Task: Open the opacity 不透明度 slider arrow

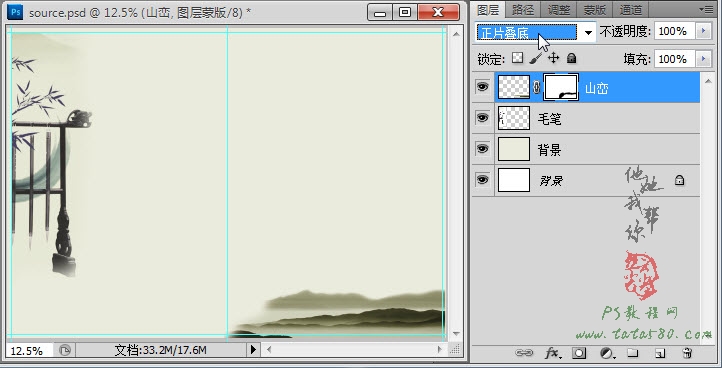Action: (x=703, y=31)
